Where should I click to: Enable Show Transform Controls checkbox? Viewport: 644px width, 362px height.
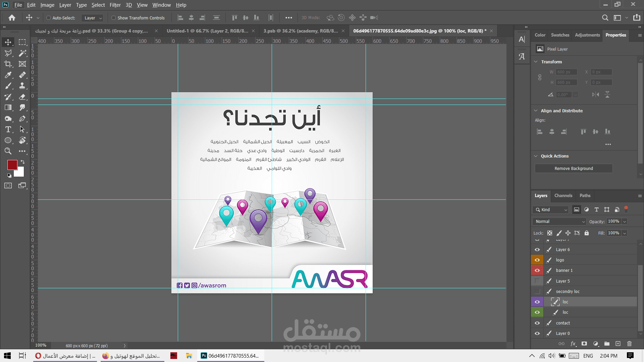tap(114, 18)
